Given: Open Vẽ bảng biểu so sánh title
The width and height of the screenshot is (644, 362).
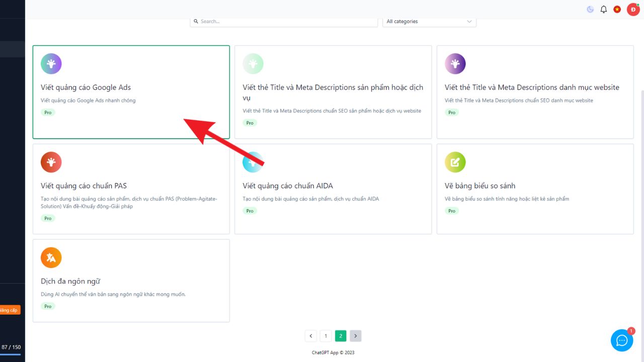Looking at the screenshot, I should 480,186.
